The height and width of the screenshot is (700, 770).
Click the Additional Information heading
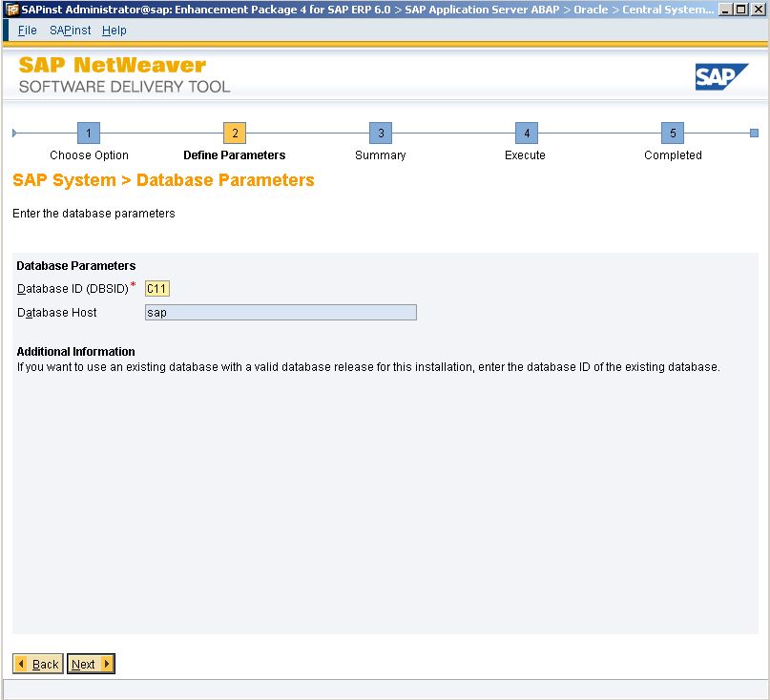(x=75, y=352)
